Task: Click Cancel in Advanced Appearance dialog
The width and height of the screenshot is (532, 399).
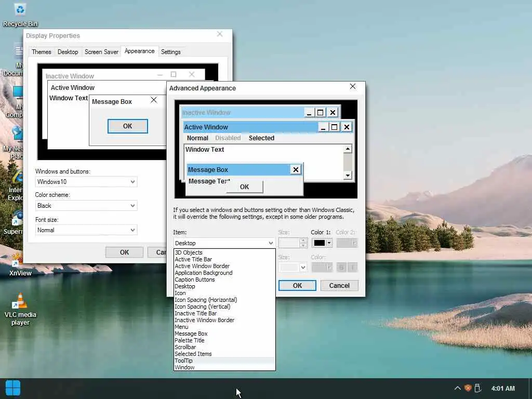Action: click(339, 285)
